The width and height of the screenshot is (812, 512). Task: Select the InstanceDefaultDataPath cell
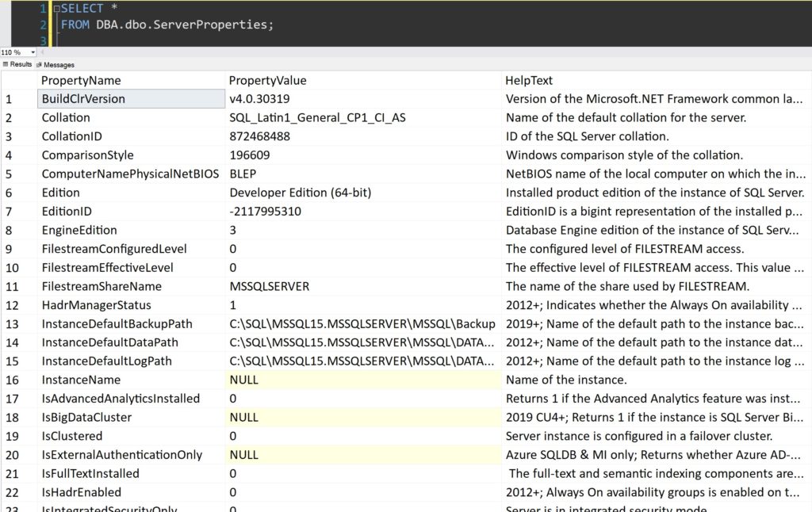(132, 342)
